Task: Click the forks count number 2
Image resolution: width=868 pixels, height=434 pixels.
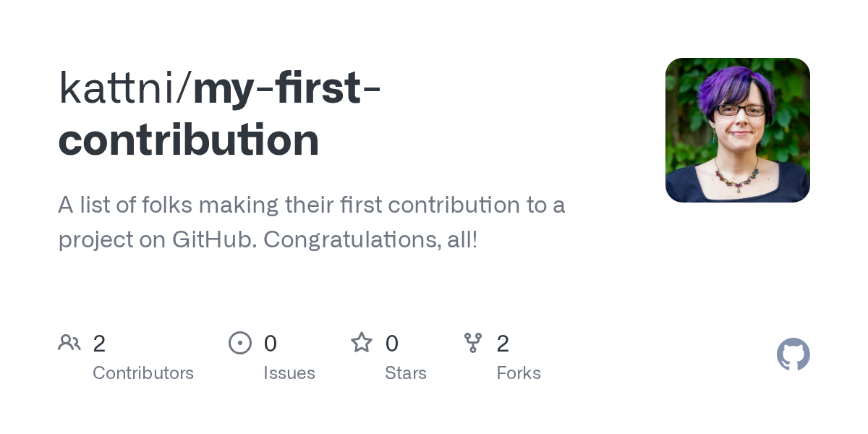Action: 503,344
